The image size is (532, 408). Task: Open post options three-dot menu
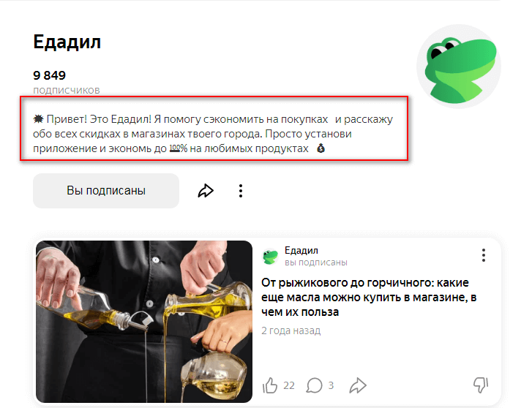[484, 255]
